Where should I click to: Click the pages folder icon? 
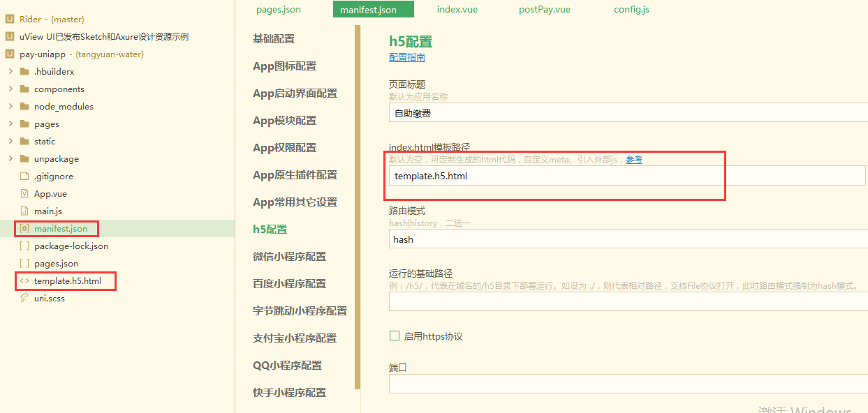click(24, 124)
